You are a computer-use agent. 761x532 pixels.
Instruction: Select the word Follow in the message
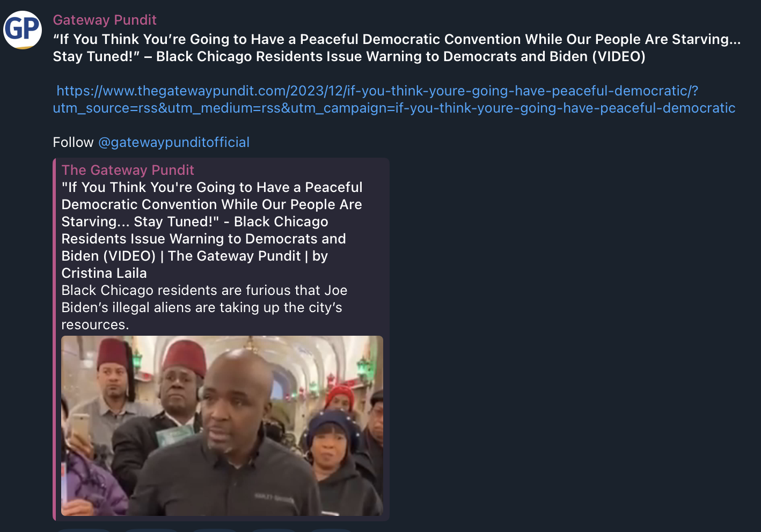tap(73, 142)
